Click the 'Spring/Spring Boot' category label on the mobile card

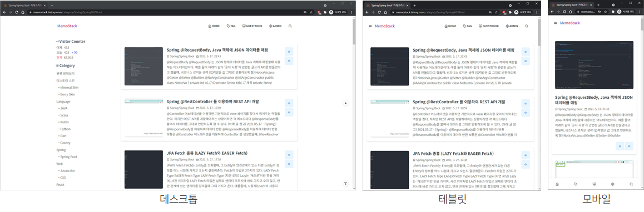[570, 109]
